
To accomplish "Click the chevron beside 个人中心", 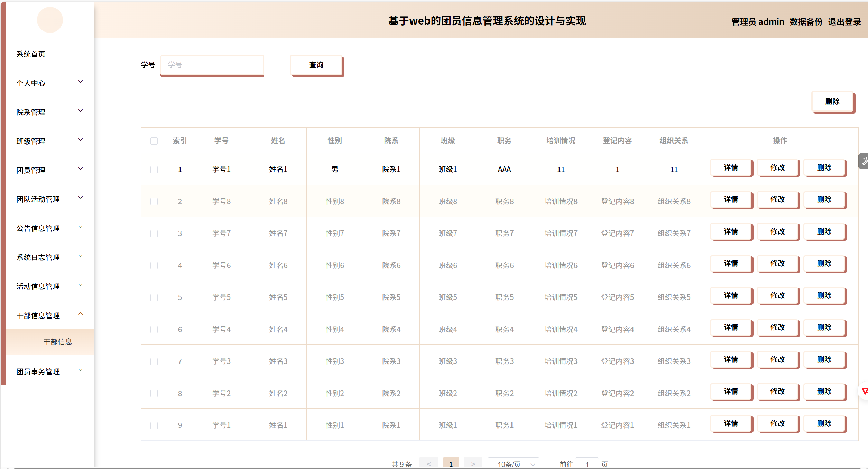I will tap(81, 82).
